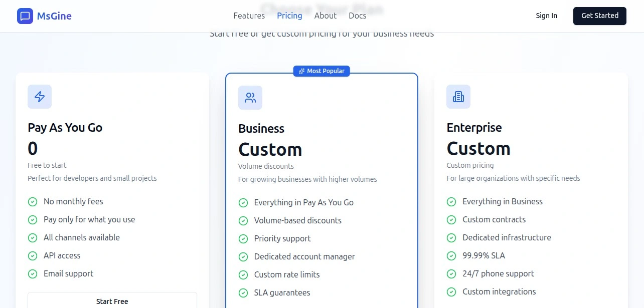This screenshot has height=308, width=644.
Task: Click the Sign In link
Action: coord(546,16)
